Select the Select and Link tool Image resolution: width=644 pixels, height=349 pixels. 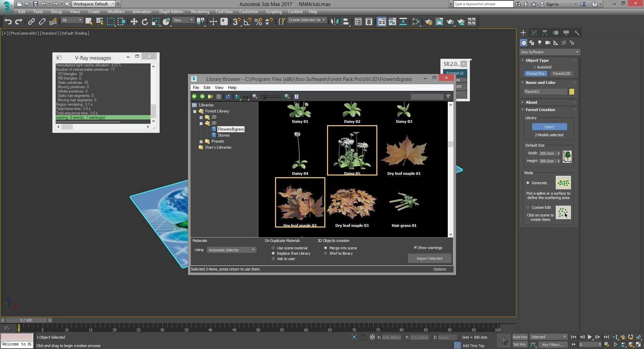(x=31, y=22)
